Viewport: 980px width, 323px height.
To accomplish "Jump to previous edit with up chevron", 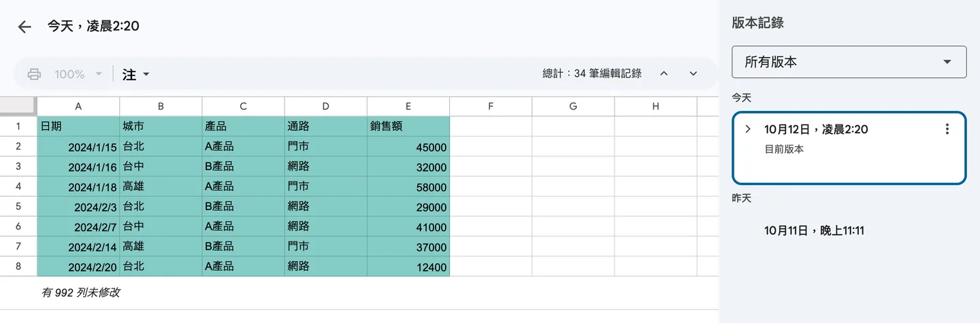I will click(x=664, y=73).
